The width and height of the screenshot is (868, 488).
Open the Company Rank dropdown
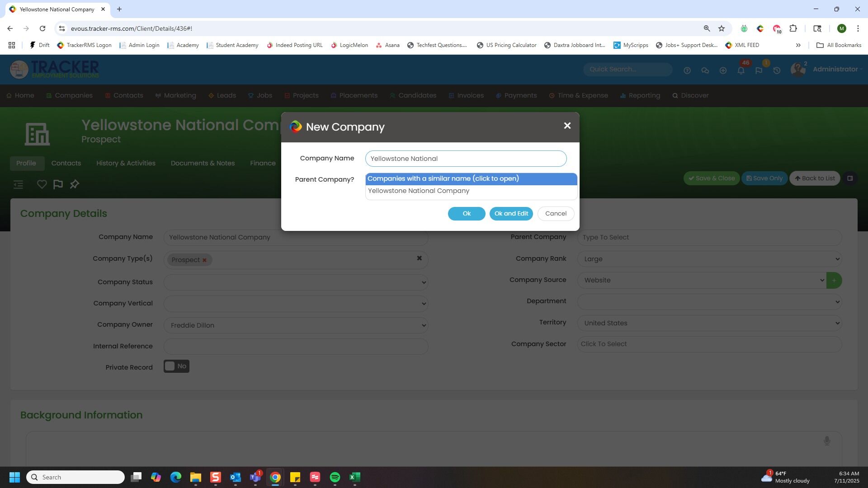(709, 259)
